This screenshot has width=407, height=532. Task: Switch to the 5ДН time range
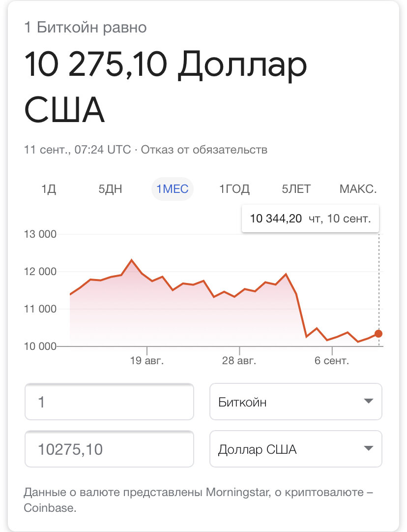click(110, 188)
